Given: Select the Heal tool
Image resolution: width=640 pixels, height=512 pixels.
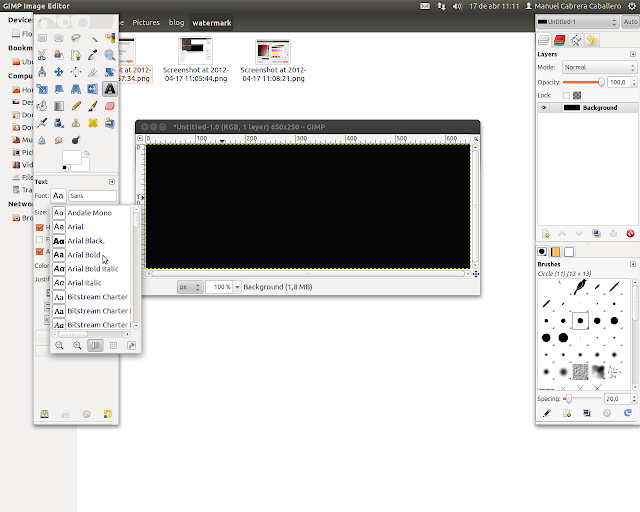Looking at the screenshot, I should click(93, 123).
